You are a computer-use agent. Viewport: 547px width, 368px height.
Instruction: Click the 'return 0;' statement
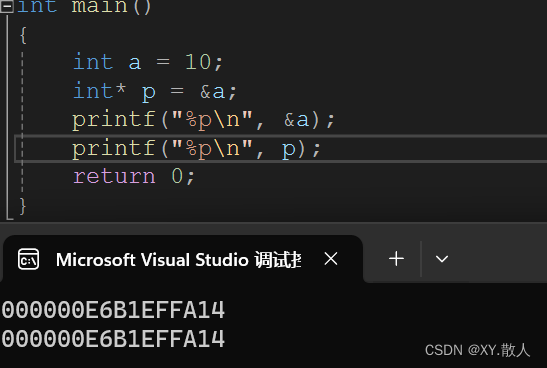tap(133, 176)
